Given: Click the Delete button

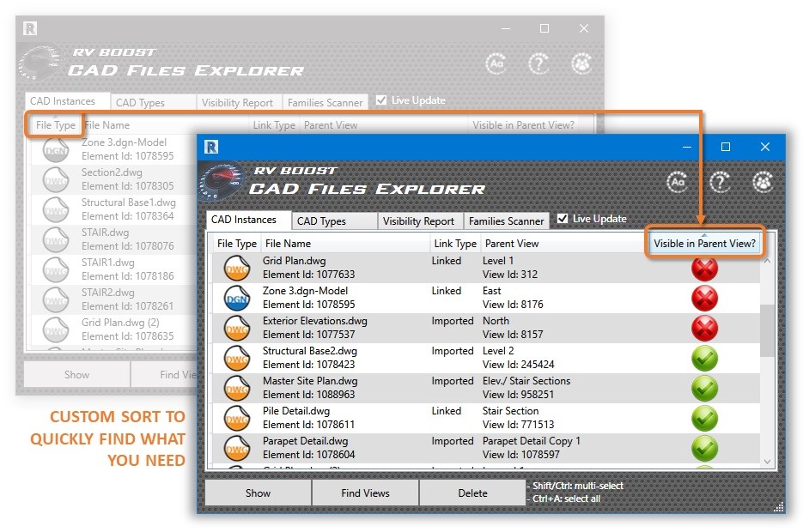Looking at the screenshot, I should click(472, 493).
